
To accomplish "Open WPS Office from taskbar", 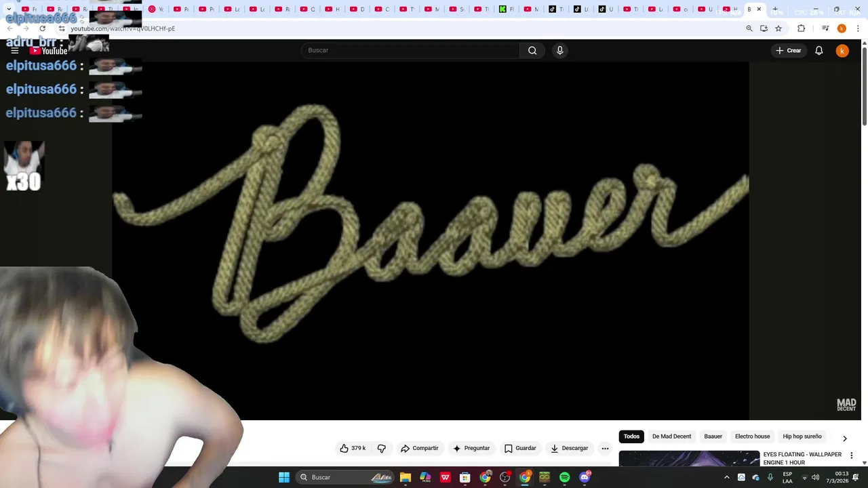I will coord(445,477).
